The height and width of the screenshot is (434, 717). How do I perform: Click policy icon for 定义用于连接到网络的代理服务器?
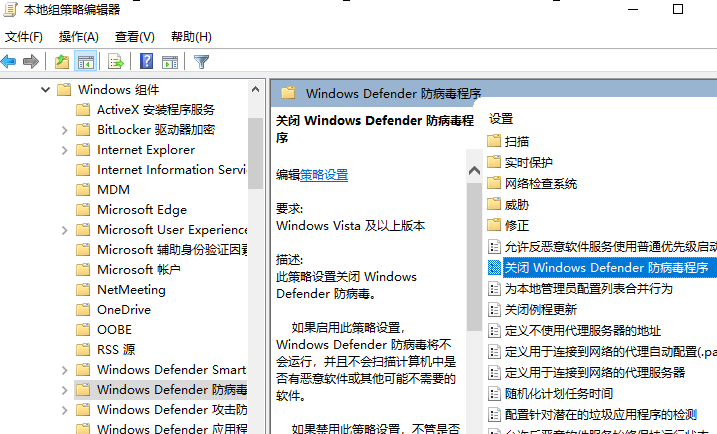coord(494,373)
